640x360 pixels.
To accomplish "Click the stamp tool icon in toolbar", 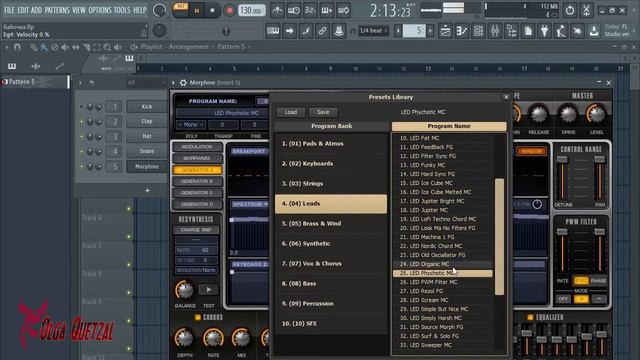I will [x=338, y=31].
